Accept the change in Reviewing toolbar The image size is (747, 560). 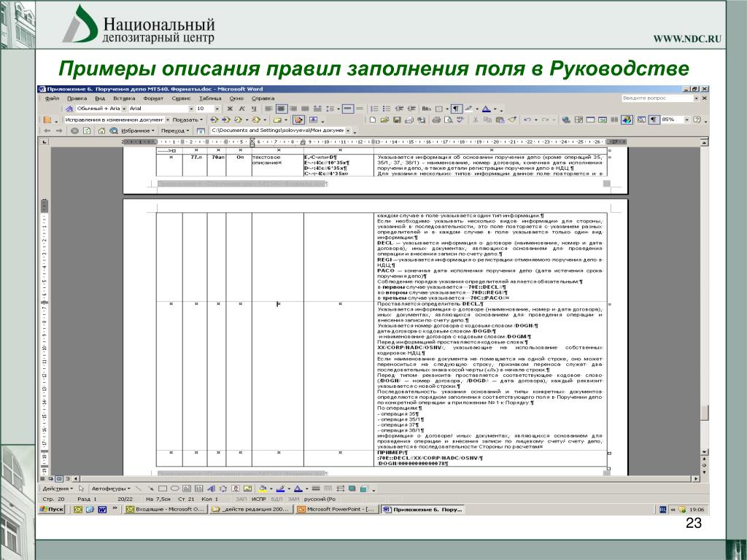tap(239, 120)
